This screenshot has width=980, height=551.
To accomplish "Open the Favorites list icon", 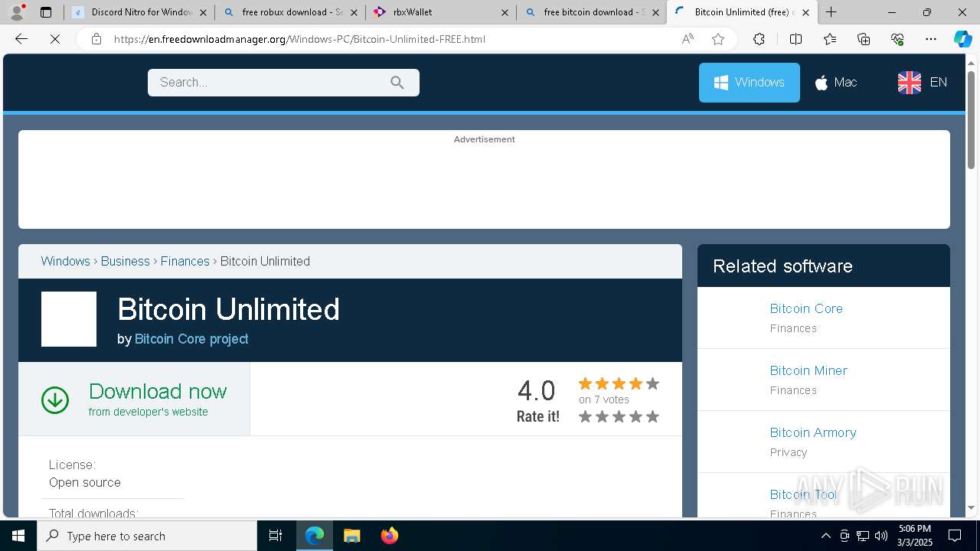I will [830, 39].
